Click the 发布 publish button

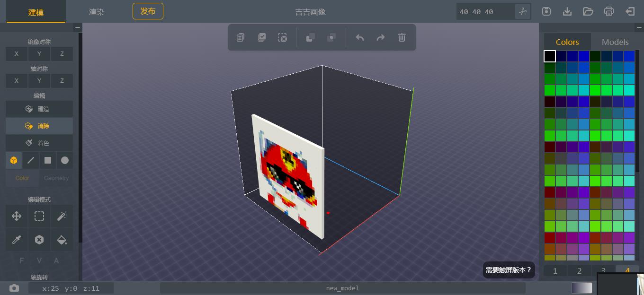(148, 11)
